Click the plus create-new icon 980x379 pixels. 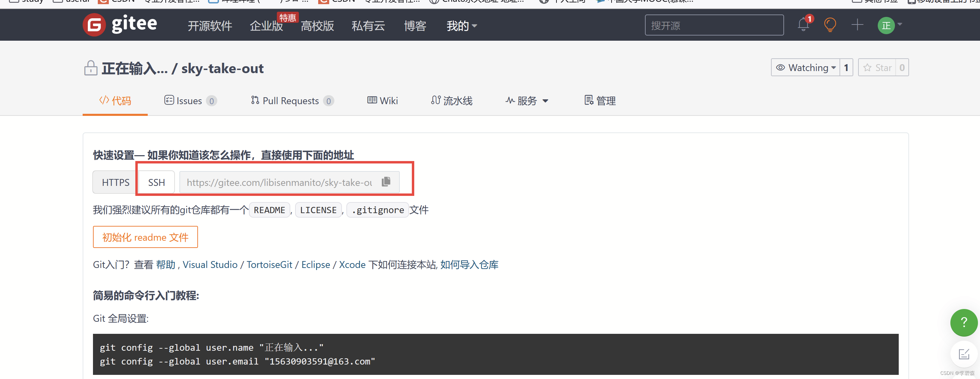point(857,25)
